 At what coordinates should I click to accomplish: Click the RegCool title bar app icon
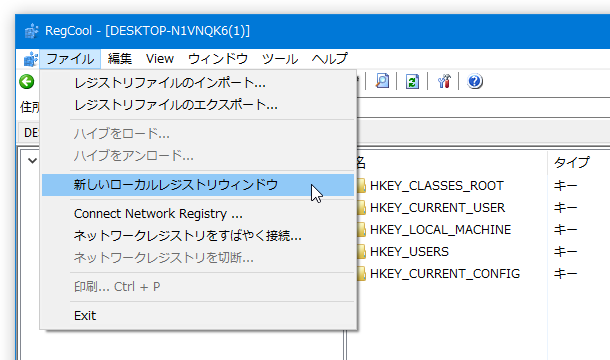tap(31, 31)
